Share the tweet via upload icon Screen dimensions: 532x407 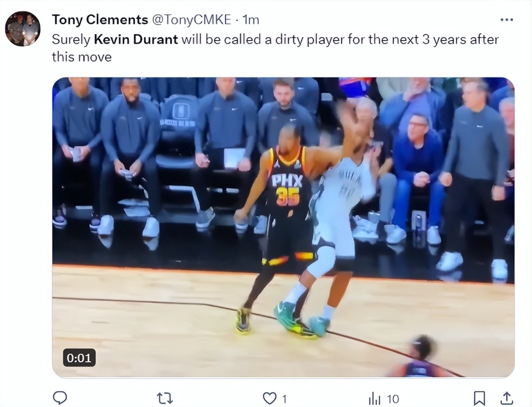[506, 398]
